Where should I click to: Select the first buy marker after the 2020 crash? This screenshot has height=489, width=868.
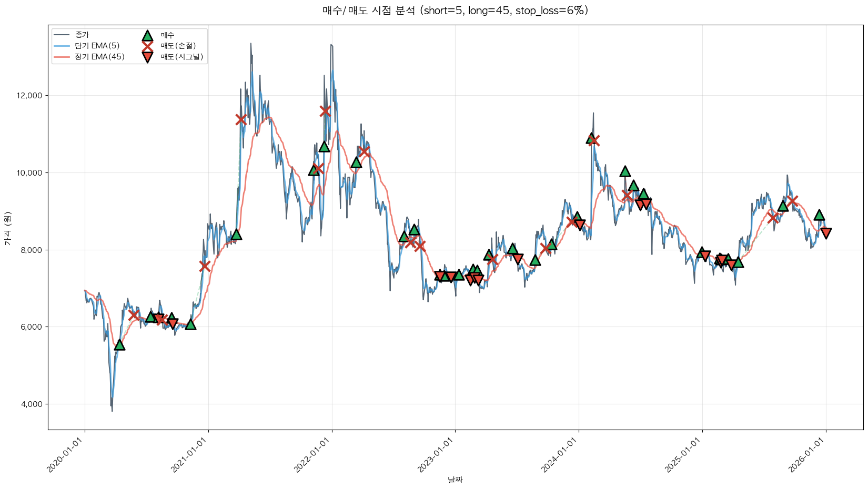tap(119, 345)
